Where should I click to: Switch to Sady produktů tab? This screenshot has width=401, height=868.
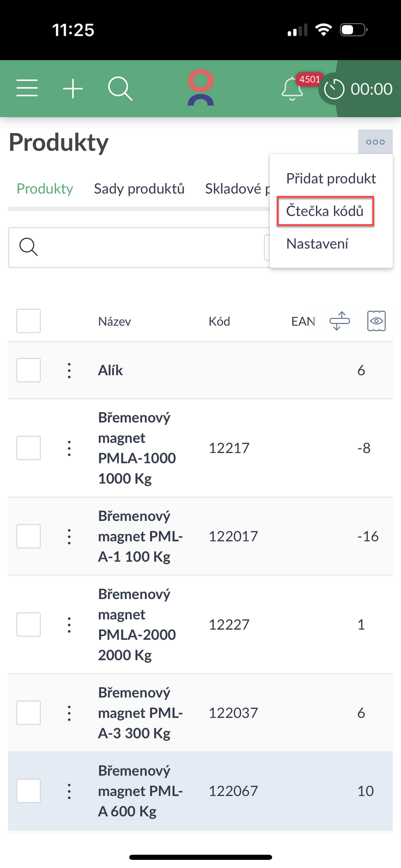click(139, 189)
